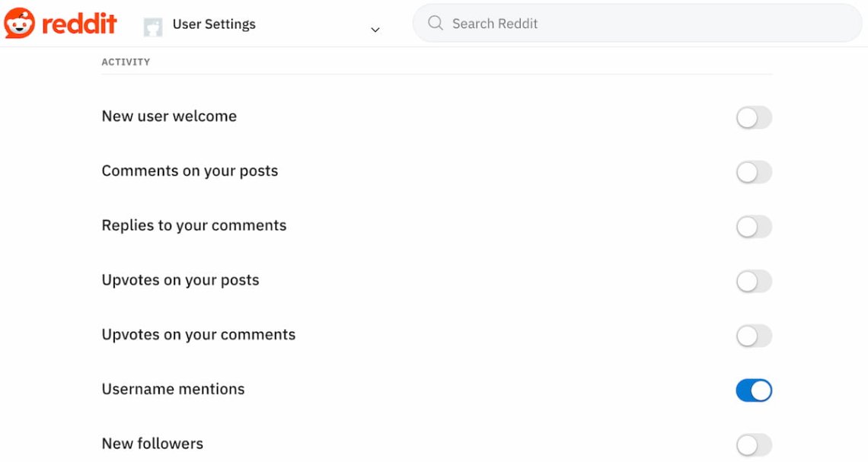Click the reddit wordmark next to the logo
Viewport: 868px width, 462px height.
[x=79, y=23]
